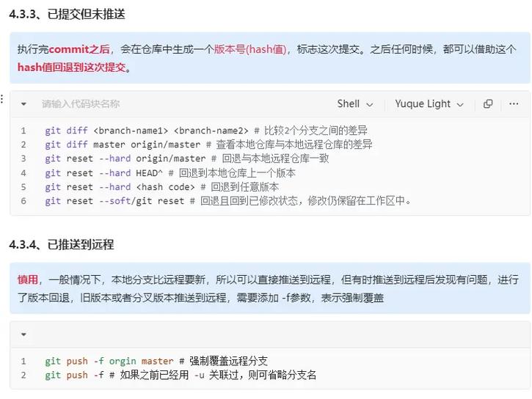
Task: Open more options for the Shell code block
Action: tap(514, 103)
